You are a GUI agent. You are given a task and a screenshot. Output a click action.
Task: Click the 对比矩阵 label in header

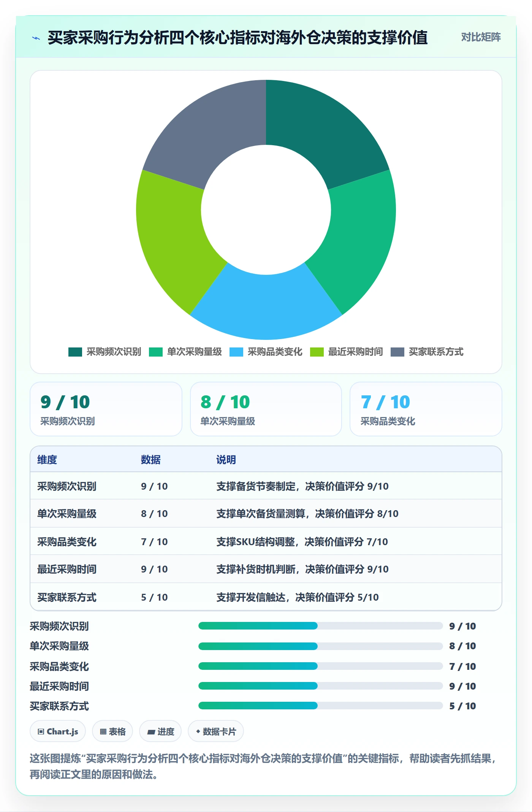481,37
